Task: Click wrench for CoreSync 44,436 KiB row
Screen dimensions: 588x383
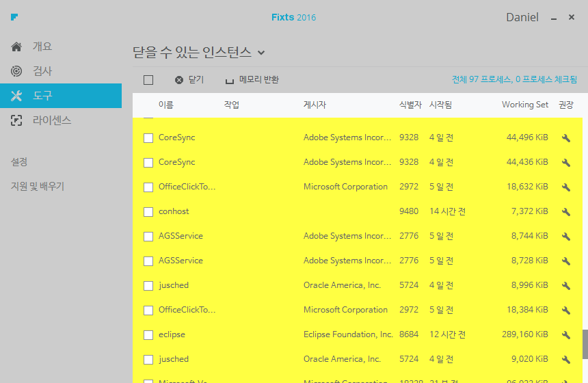Action: [x=566, y=162]
